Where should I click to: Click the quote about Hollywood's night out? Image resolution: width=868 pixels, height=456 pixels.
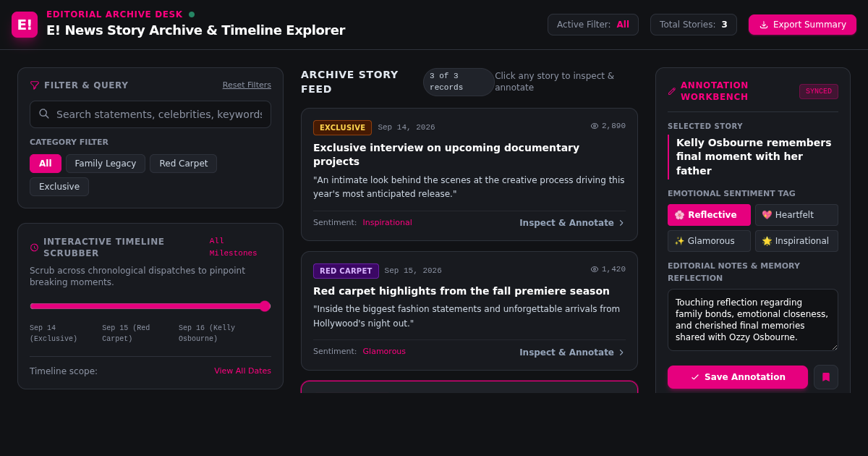(x=467, y=316)
